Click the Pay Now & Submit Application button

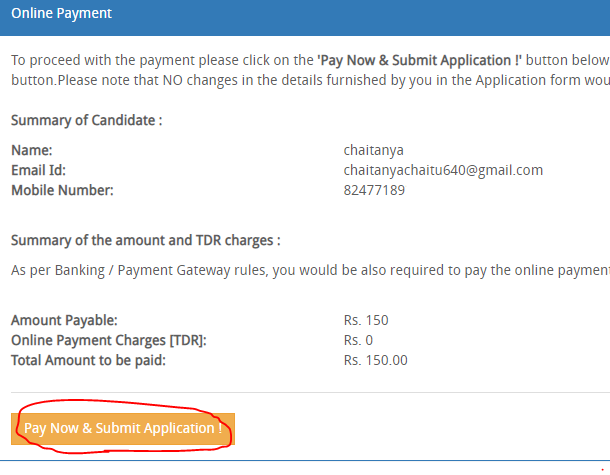coord(123,429)
